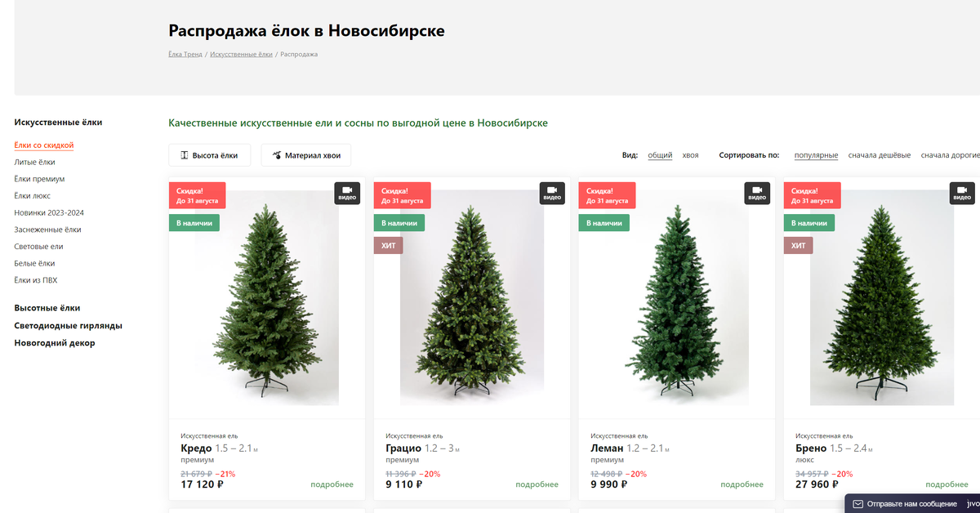Image resolution: width=980 pixels, height=513 pixels.
Task: Sort by сначала дешёвые
Action: (880, 155)
